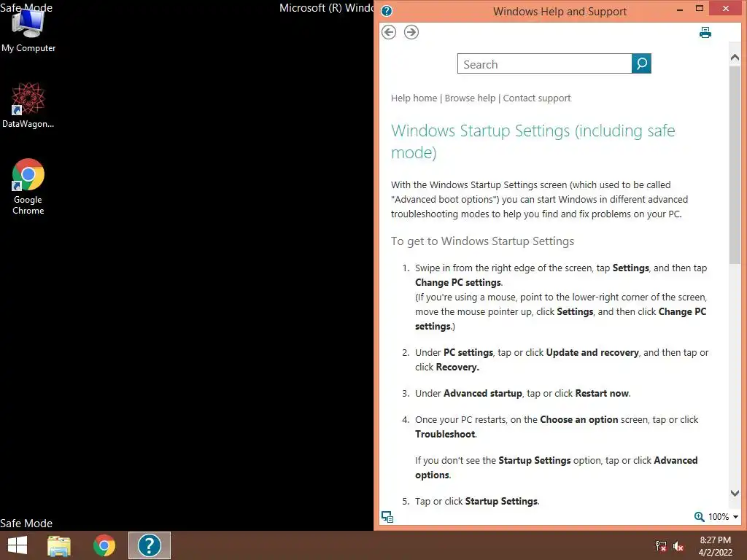Click the Help home link
This screenshot has height=560, width=747.
click(x=414, y=98)
